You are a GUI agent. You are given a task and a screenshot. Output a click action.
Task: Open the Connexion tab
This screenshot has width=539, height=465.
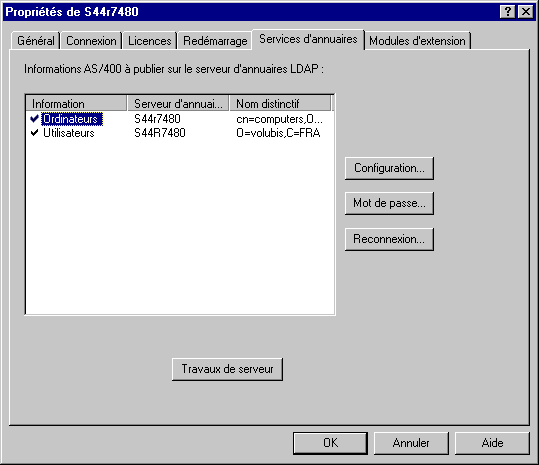(91, 41)
